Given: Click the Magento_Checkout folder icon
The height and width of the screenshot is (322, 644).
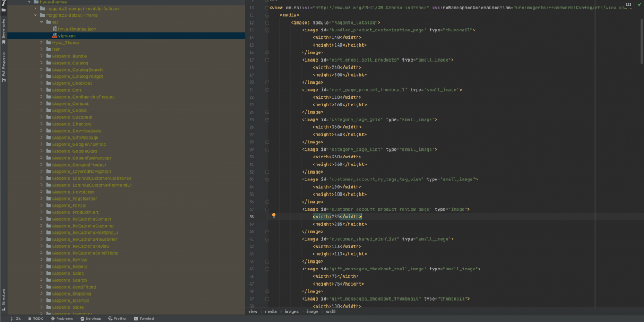Looking at the screenshot, I should tap(48, 84).
